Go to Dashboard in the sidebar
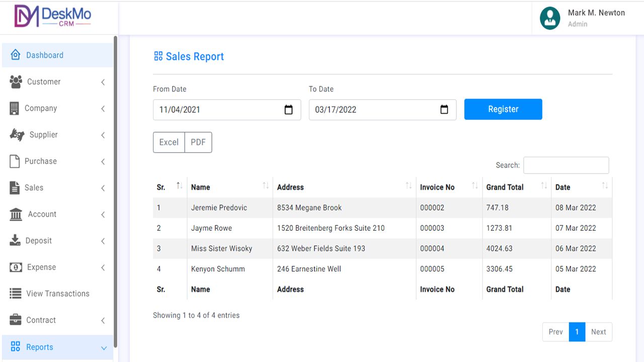644x362 pixels. [x=45, y=55]
